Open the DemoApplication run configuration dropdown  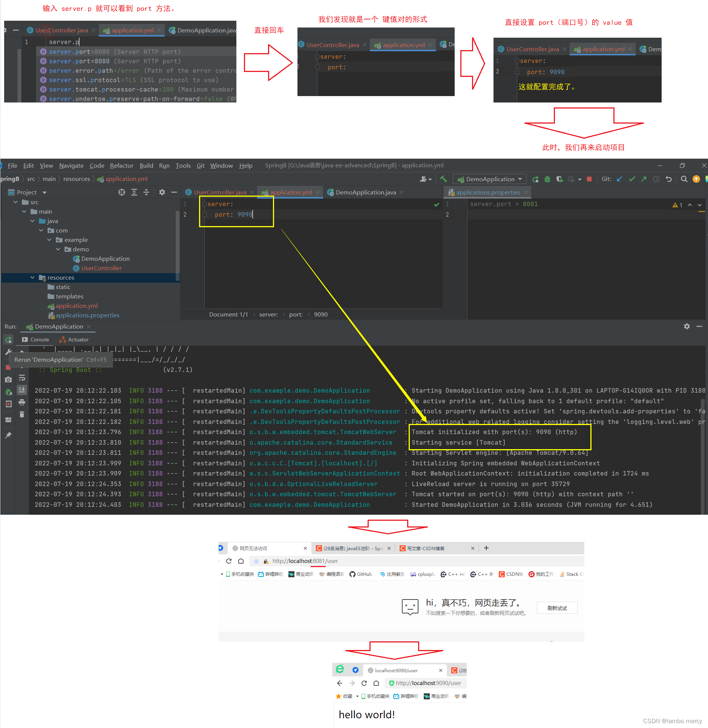click(490, 179)
